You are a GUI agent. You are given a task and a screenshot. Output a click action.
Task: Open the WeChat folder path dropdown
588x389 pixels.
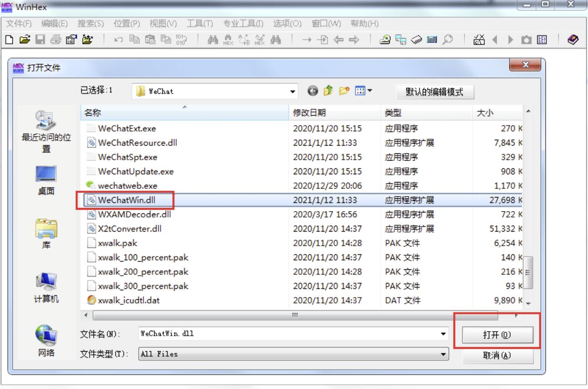point(293,91)
